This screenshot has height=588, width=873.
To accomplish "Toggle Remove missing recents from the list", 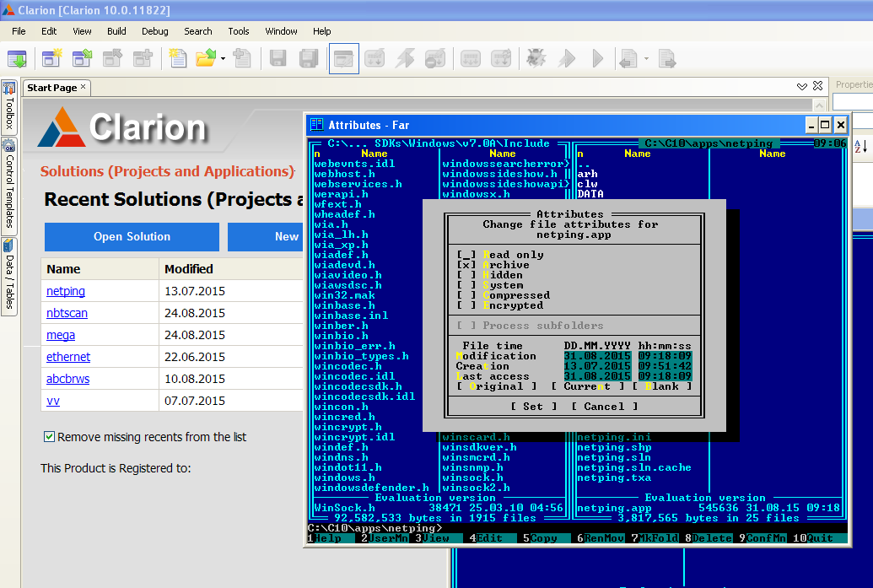I will point(50,437).
